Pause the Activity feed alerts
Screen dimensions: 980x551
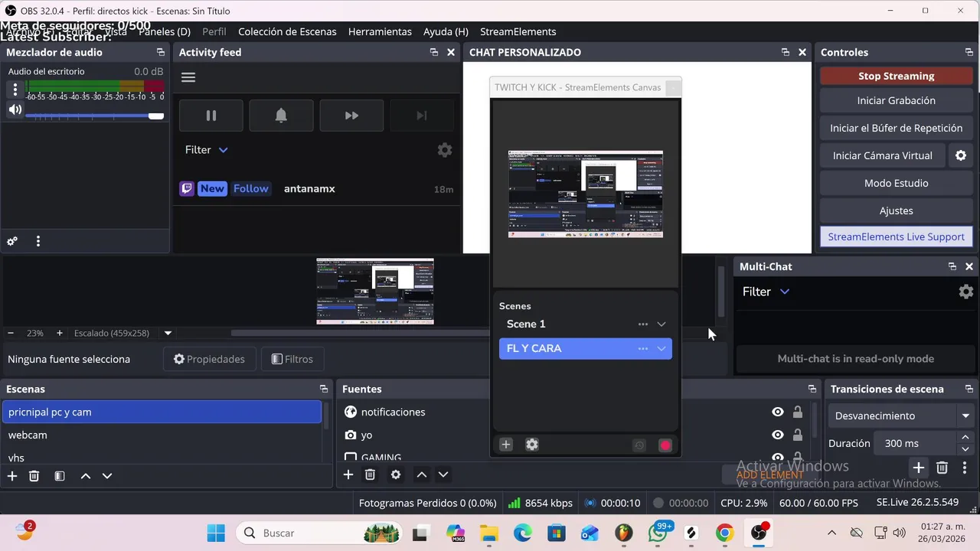[x=211, y=116]
